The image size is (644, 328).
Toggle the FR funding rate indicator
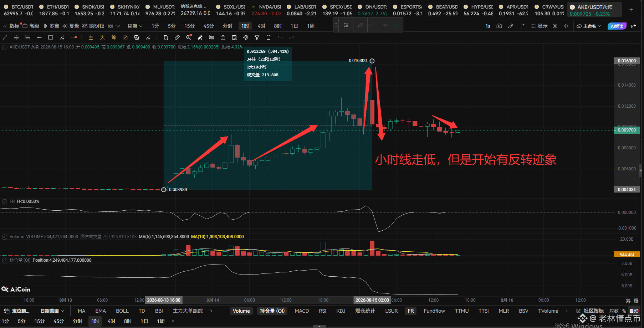(411, 311)
